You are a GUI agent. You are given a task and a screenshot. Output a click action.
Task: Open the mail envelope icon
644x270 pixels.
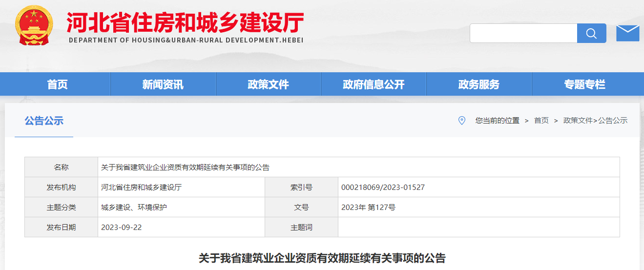click(627, 33)
